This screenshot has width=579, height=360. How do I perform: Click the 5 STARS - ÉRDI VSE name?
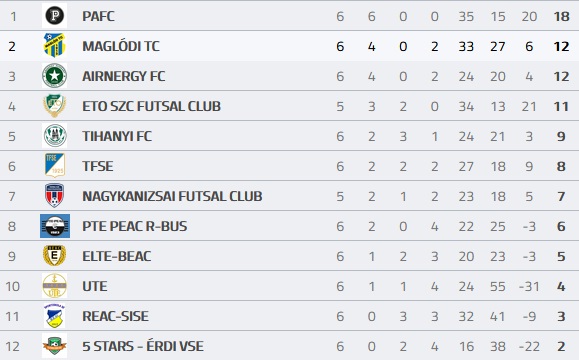[143, 346]
